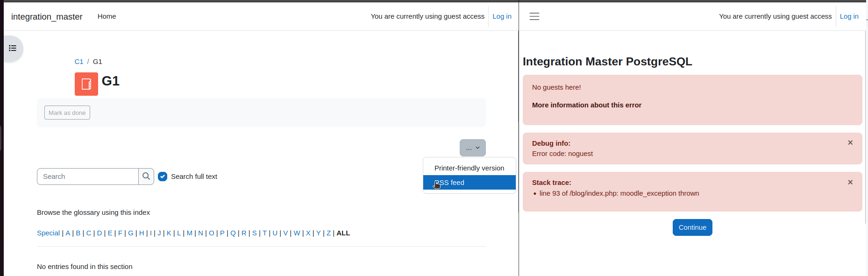Click the magnifier search button icon
Screen dimensions: 868x276
pos(146,177)
